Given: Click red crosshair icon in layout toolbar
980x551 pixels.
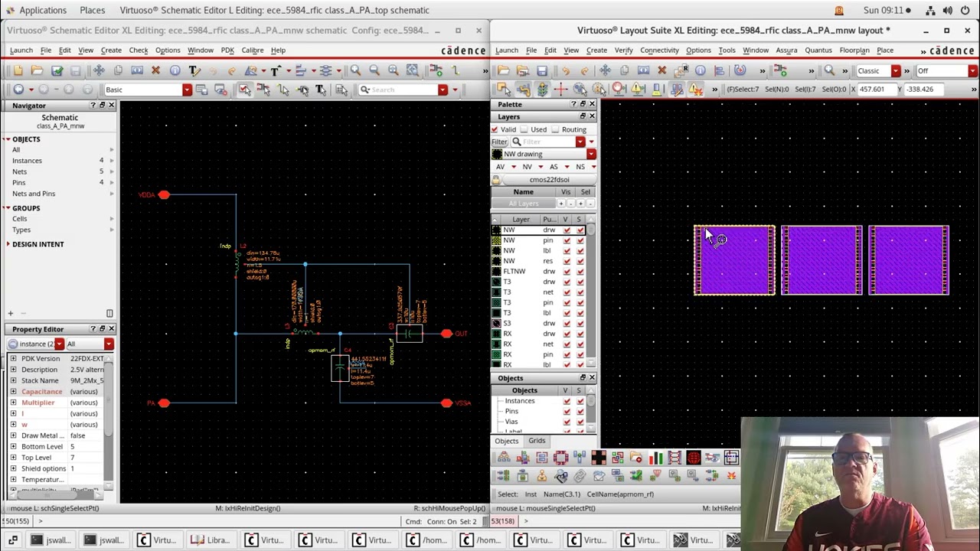Looking at the screenshot, I should 560,90.
